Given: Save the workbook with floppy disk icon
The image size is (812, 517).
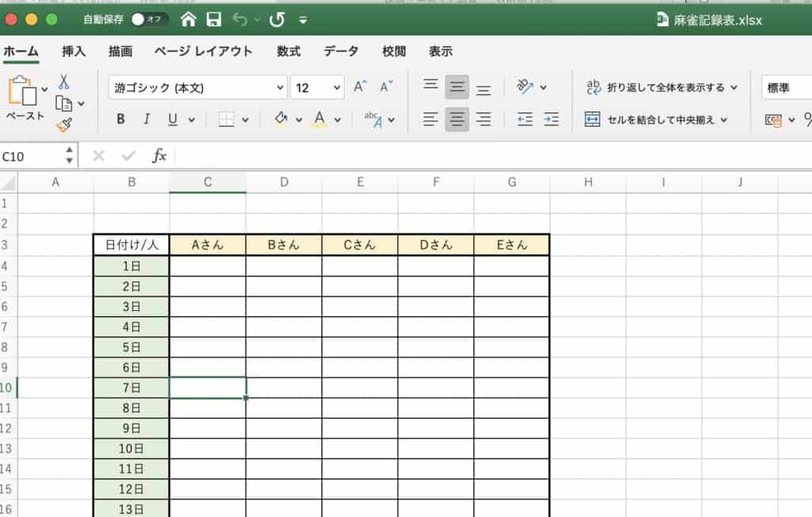Looking at the screenshot, I should (x=213, y=20).
